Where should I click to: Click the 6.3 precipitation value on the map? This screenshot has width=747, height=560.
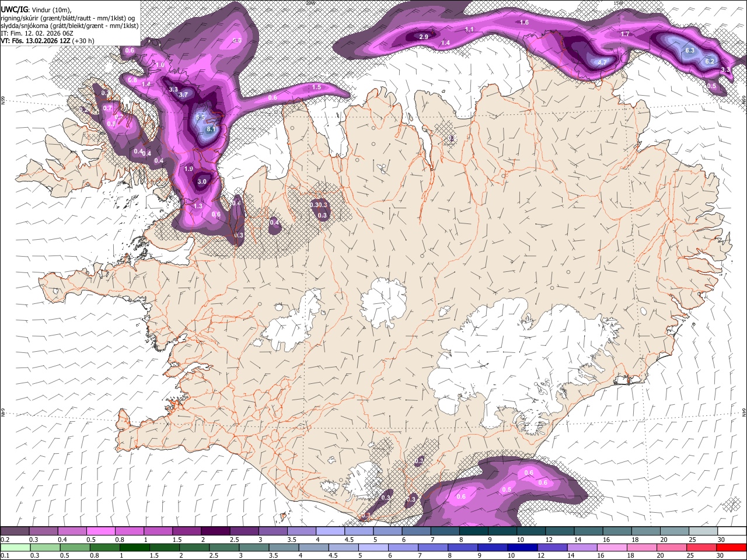click(x=690, y=51)
